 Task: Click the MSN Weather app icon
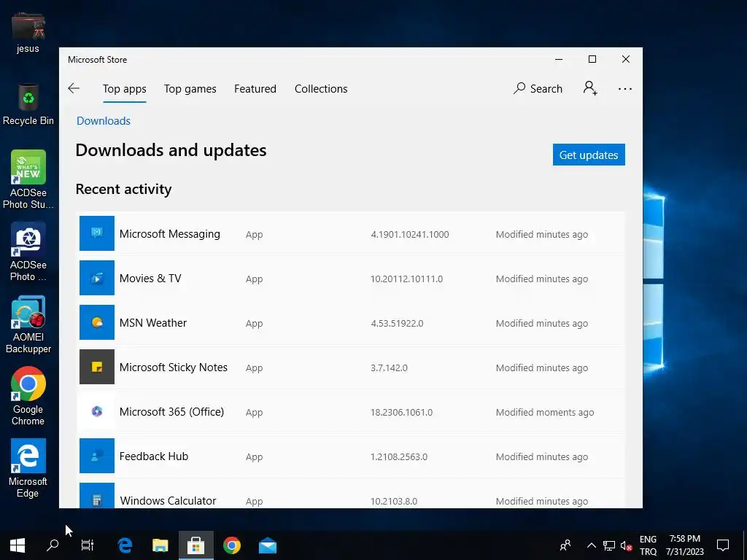[x=97, y=322]
